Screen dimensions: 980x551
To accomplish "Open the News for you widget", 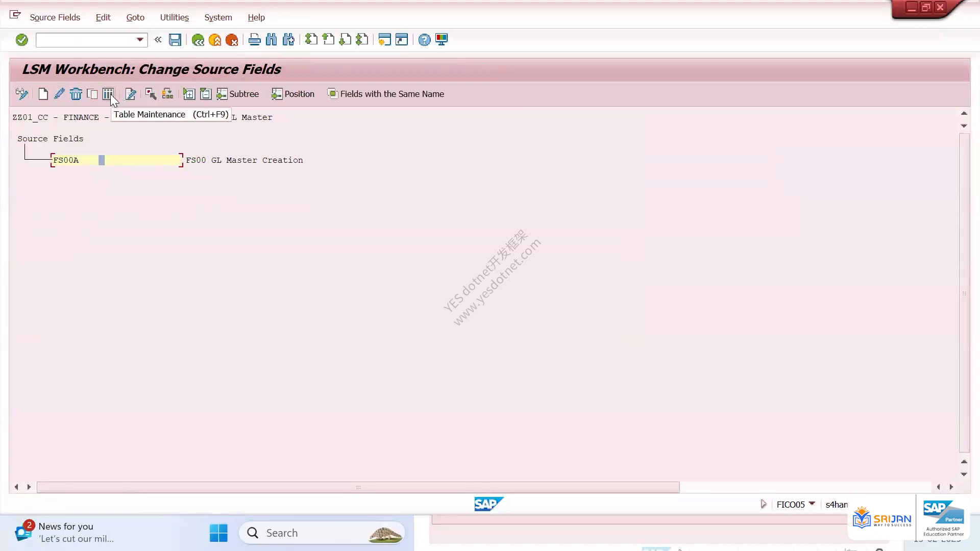I will pyautogui.click(x=64, y=532).
